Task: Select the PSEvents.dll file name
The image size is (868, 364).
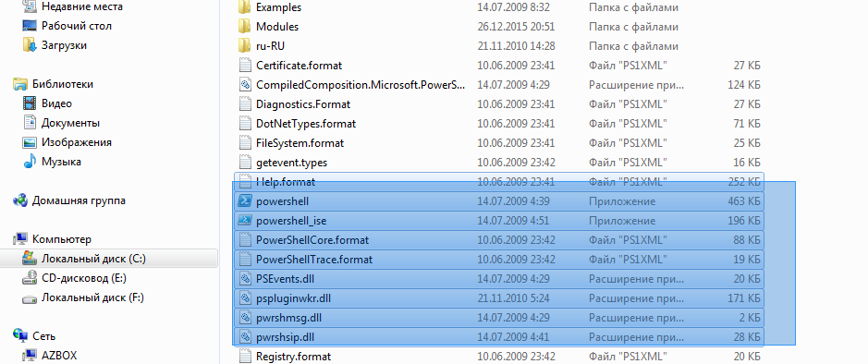Action: click(285, 279)
